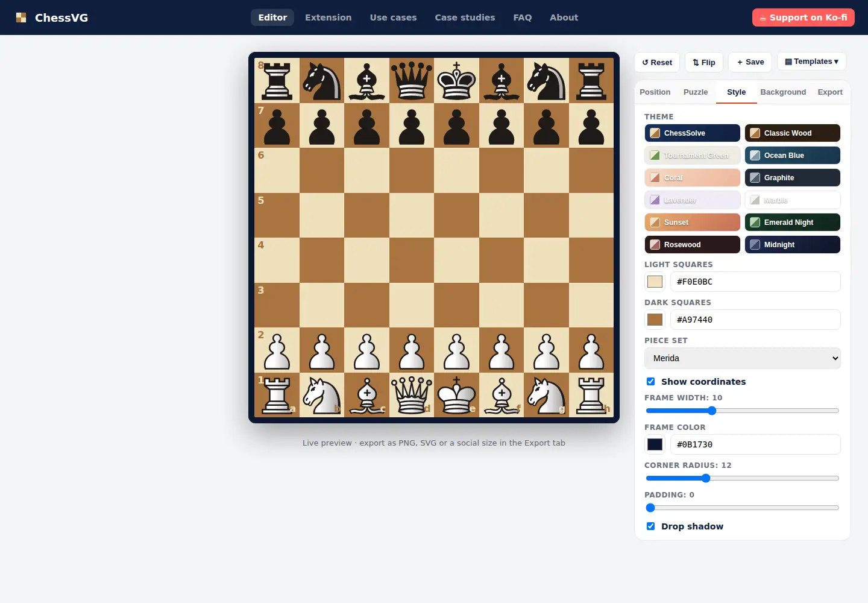Adjust the Corner radius slider

742,478
